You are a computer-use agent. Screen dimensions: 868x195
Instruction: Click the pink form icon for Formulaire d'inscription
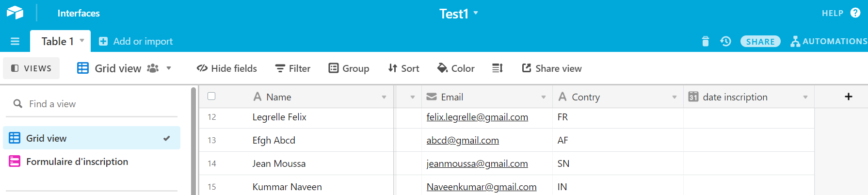[x=15, y=161]
